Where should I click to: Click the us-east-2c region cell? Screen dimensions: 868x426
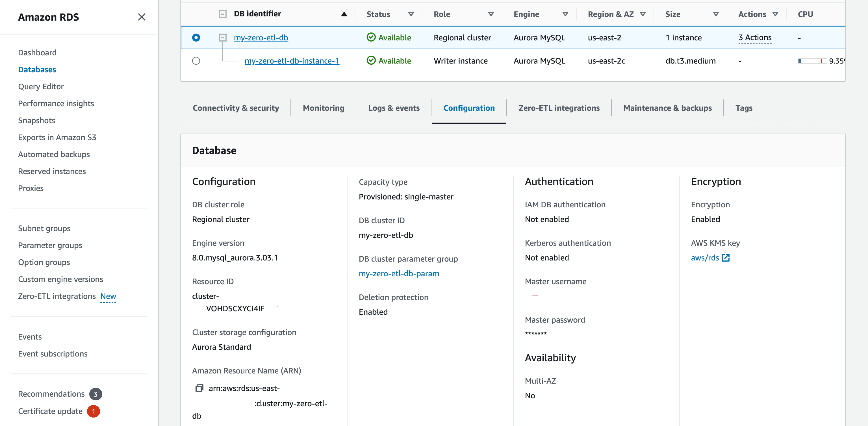(x=606, y=61)
